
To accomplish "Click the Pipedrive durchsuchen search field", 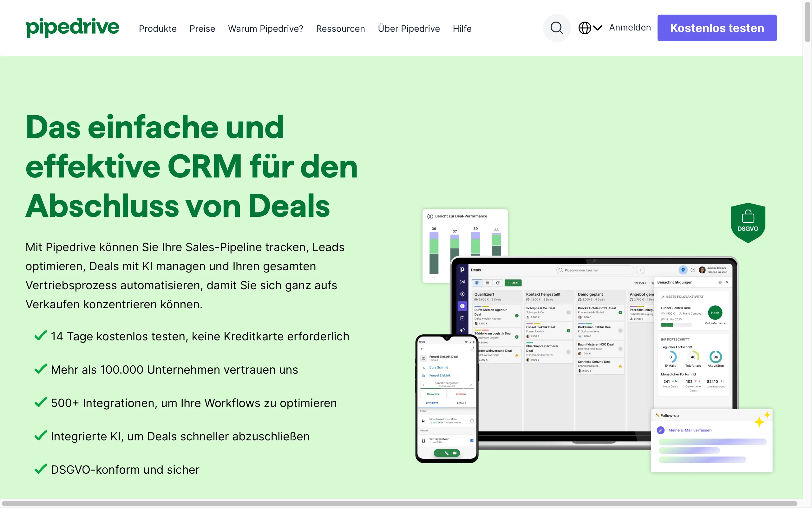I will [595, 270].
